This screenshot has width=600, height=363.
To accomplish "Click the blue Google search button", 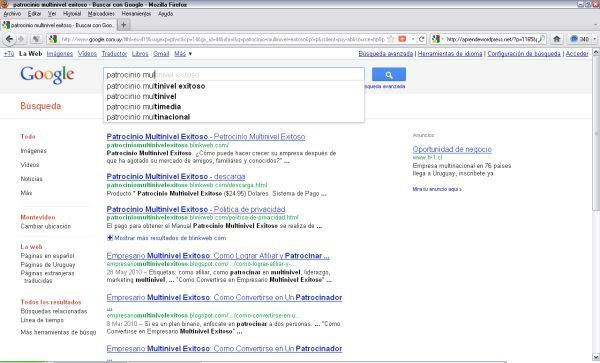I will click(389, 75).
